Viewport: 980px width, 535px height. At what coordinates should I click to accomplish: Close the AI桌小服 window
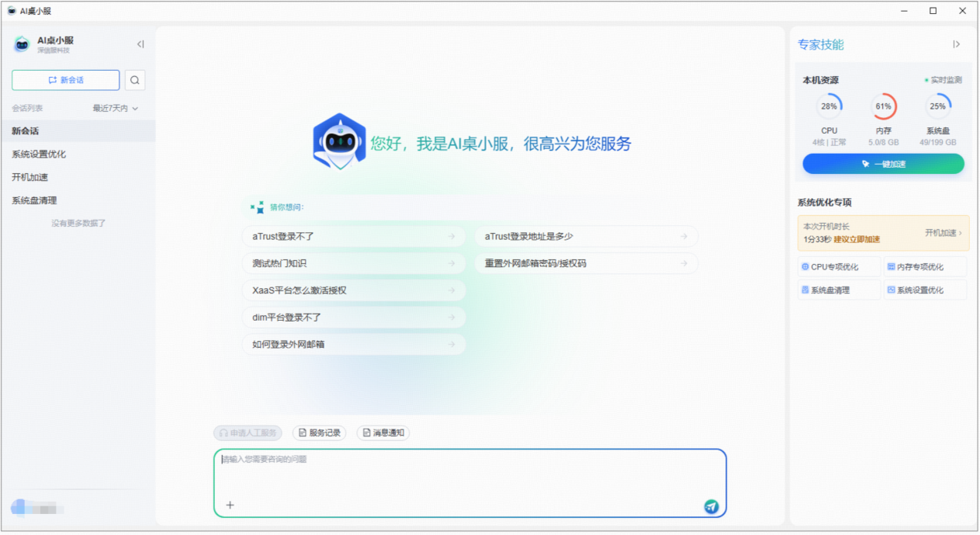pyautogui.click(x=962, y=11)
